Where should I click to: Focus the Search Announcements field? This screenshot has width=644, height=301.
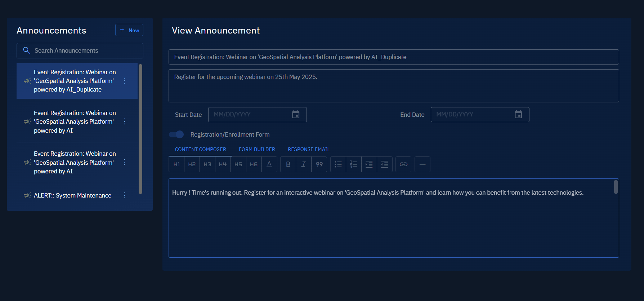[80, 50]
